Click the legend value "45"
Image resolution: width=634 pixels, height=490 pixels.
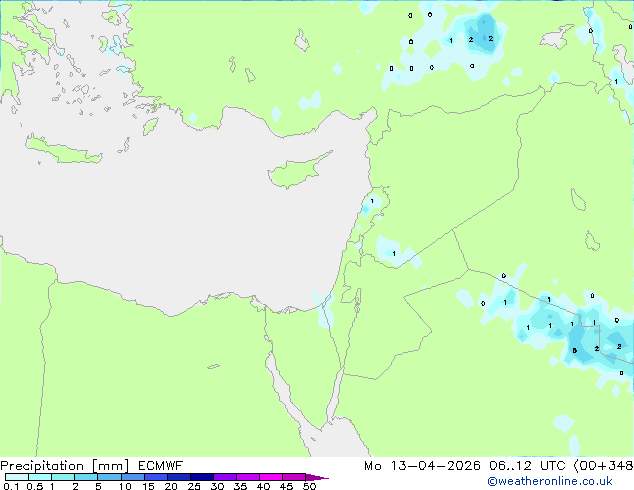[286, 486]
